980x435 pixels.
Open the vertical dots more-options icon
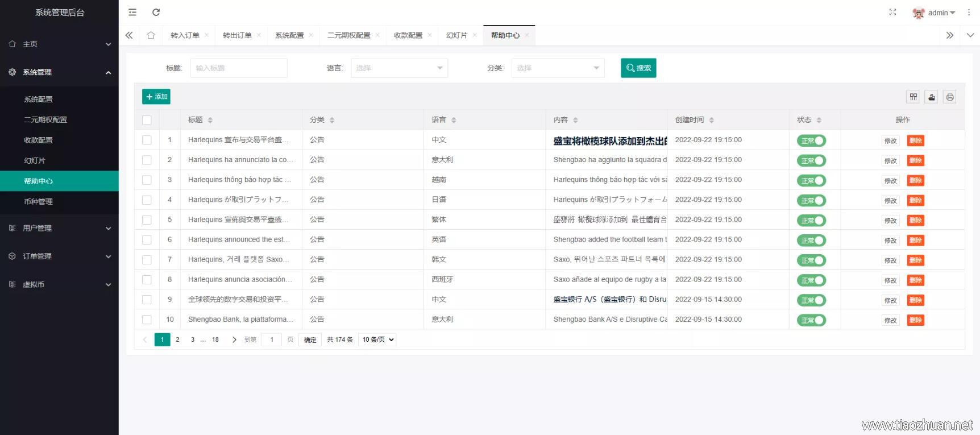969,12
